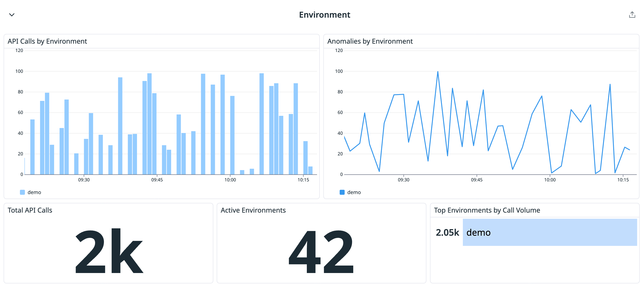644x285 pixels.
Task: Collapse the Environment section chevron
Action: click(12, 15)
